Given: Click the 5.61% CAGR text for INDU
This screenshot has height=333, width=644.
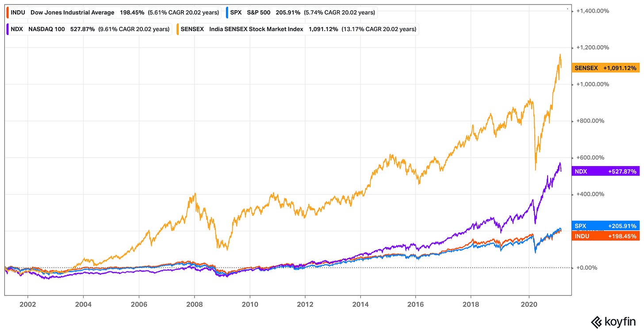Looking at the screenshot, I should [x=184, y=12].
